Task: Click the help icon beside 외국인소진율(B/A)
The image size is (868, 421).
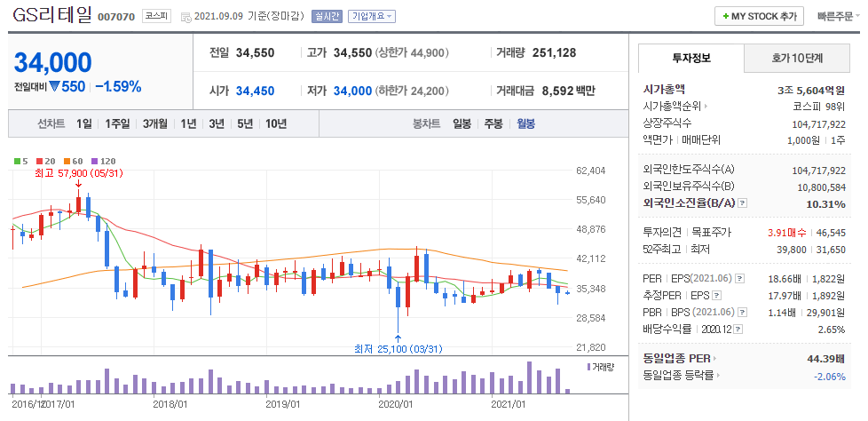Action: 743,204
